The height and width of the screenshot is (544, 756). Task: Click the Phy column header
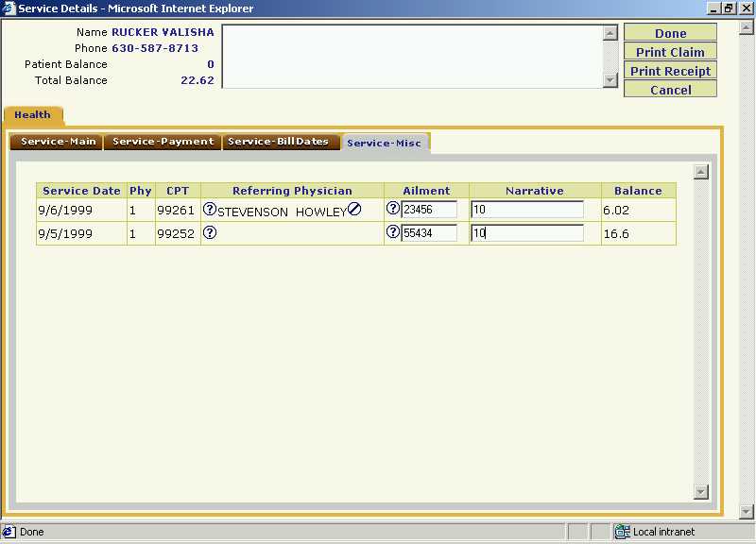click(141, 191)
